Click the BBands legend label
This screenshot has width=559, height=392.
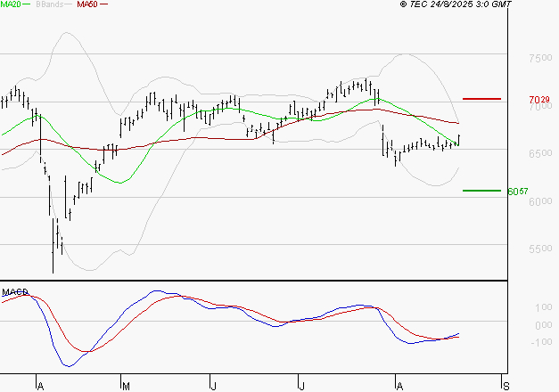50,4
